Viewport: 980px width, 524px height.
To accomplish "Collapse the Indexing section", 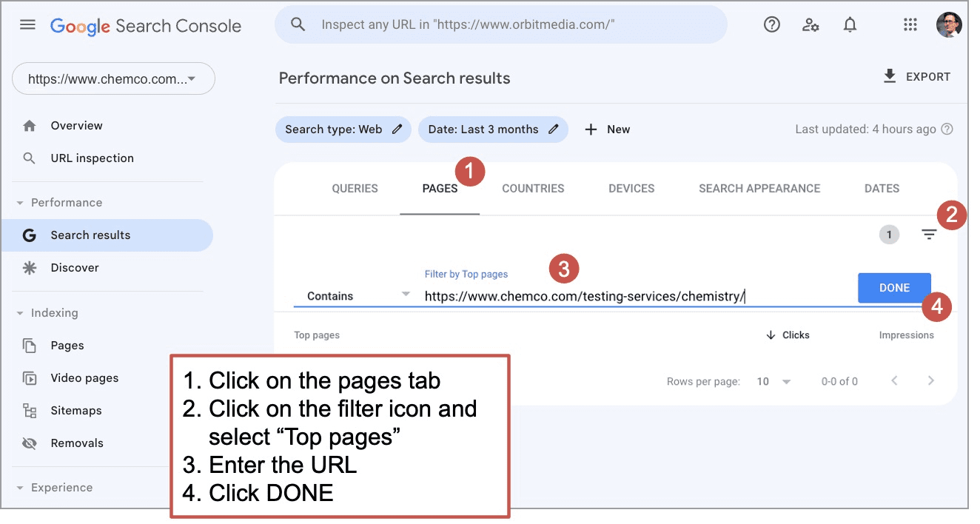I will click(x=20, y=313).
